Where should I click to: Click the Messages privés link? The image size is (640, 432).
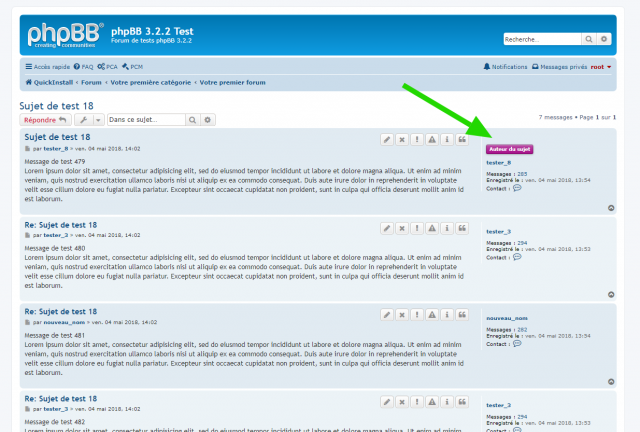[x=560, y=66]
